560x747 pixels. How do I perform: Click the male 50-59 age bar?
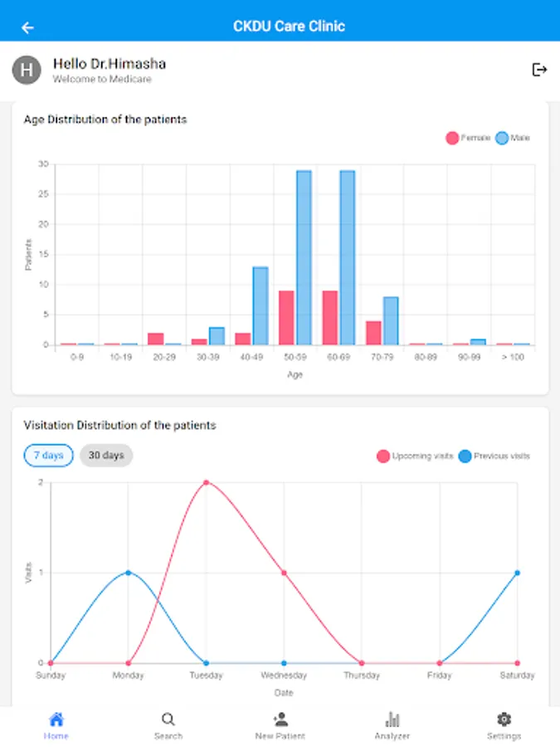(304, 257)
